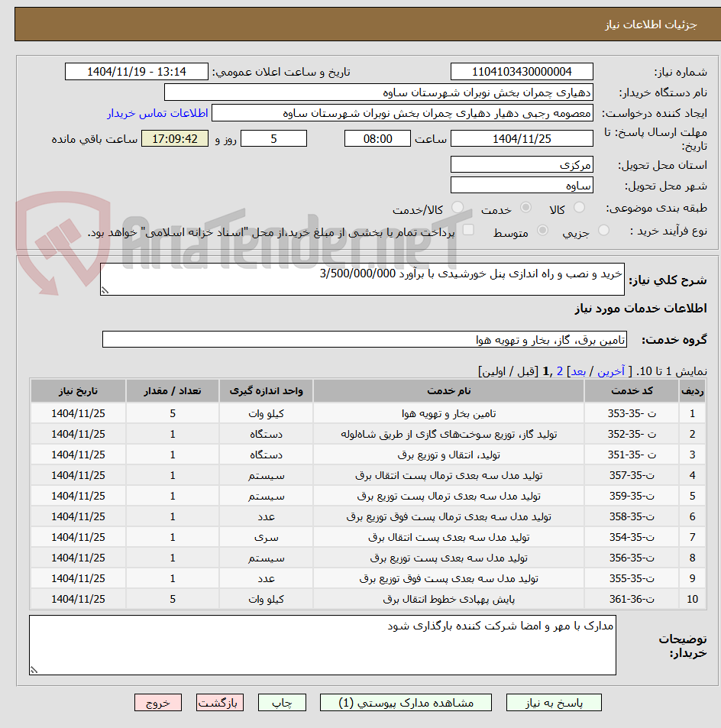
Task: Select the متوسط purchase type radio
Action: [x=542, y=230]
